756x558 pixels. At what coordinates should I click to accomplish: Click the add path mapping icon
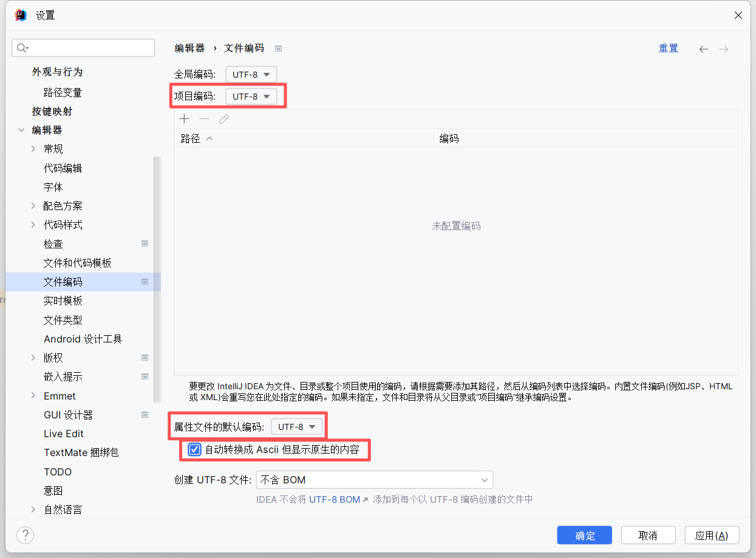point(184,118)
